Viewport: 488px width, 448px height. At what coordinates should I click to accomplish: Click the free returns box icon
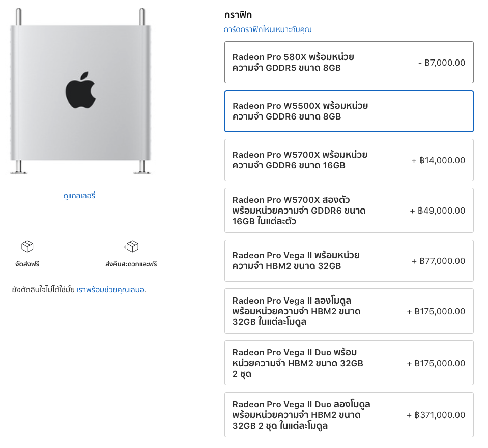tap(131, 247)
